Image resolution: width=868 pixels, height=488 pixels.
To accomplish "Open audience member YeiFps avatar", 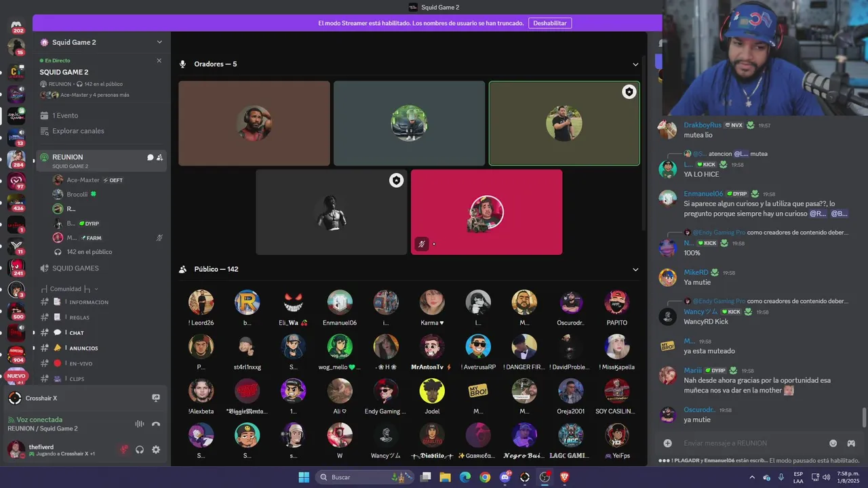I will [616, 435].
